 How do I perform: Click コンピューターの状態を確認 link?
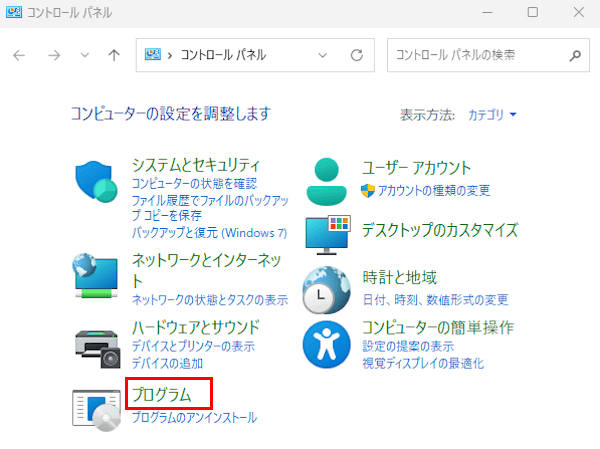[194, 184]
